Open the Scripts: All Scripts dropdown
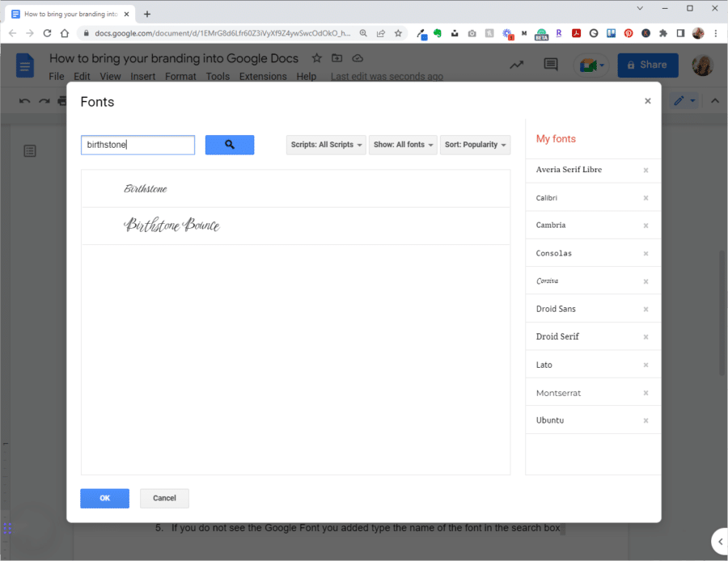This screenshot has width=728, height=561. coord(325,145)
